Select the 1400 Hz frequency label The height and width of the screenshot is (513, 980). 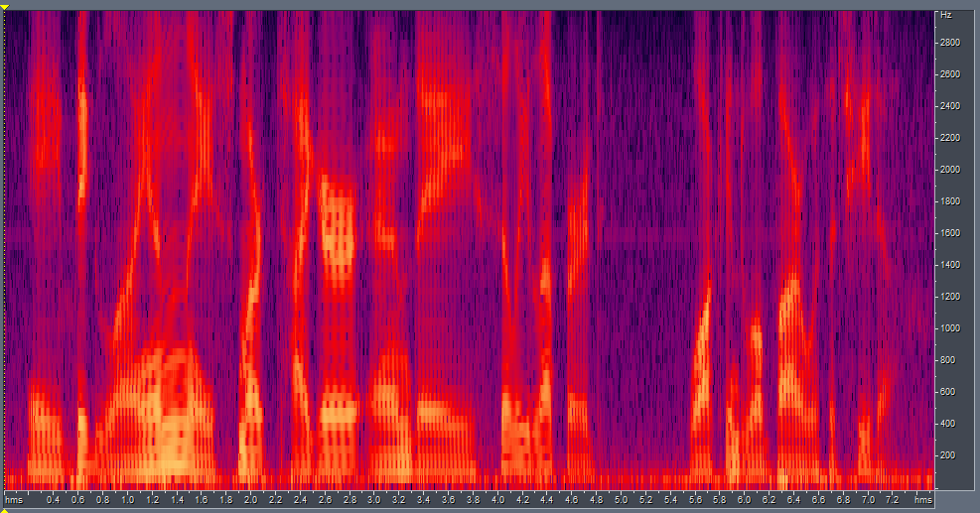(x=949, y=265)
